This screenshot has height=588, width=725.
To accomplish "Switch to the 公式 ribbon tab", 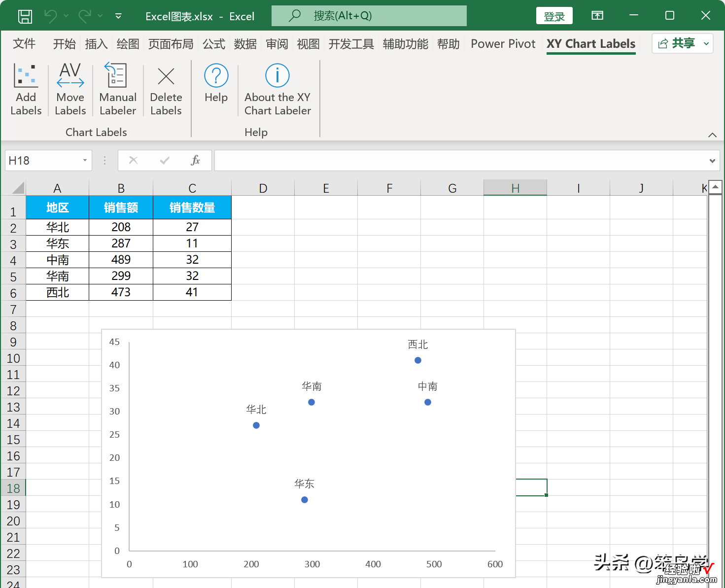I will point(214,44).
